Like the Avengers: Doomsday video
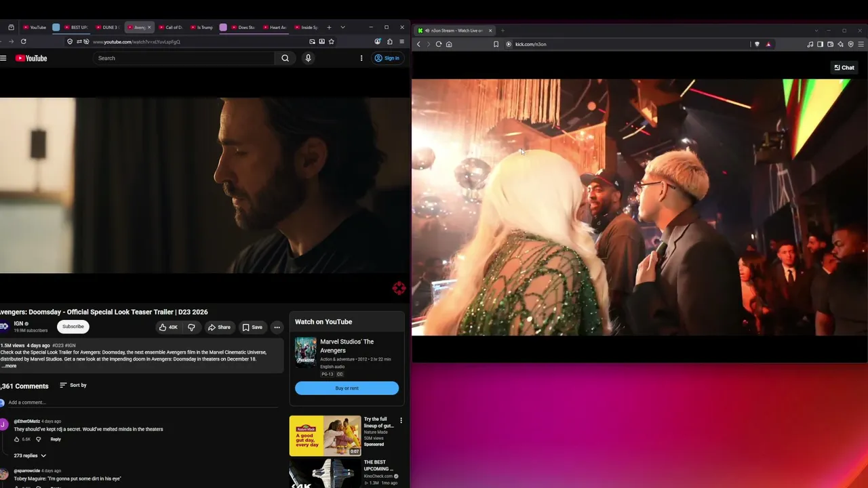 coord(168,327)
